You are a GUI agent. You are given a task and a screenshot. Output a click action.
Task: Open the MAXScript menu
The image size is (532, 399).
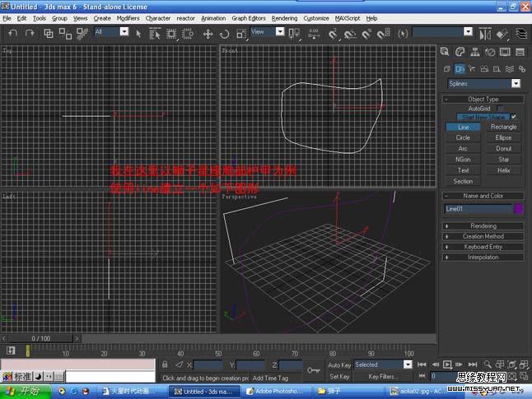point(348,18)
